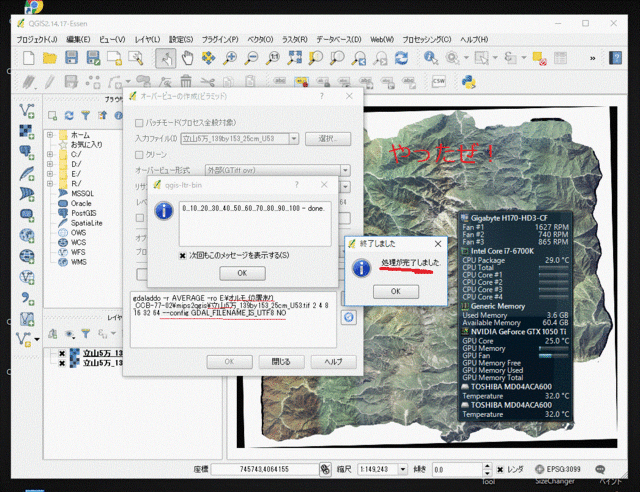The height and width of the screenshot is (492, 640).
Task: Expand the R:/ drive node
Action: [50, 184]
